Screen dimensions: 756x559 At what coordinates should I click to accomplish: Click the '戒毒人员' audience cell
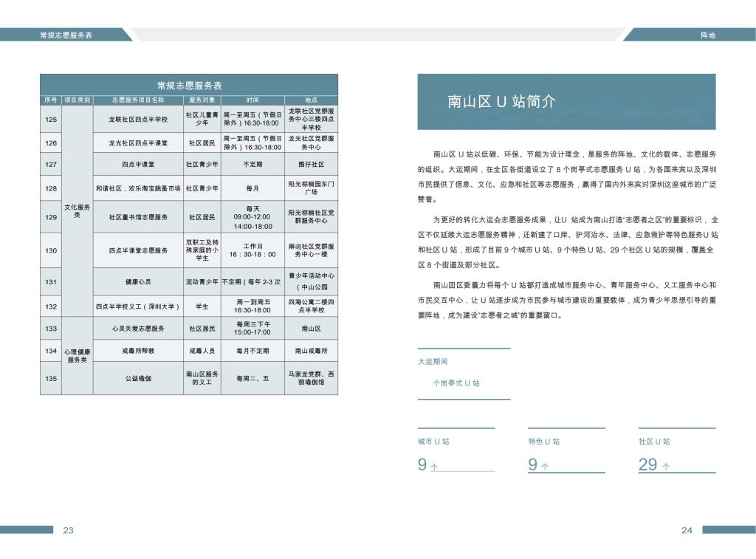[x=202, y=351]
